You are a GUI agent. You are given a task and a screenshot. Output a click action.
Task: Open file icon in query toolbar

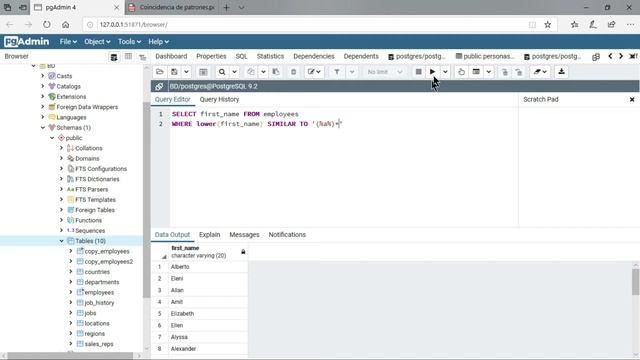point(160,72)
